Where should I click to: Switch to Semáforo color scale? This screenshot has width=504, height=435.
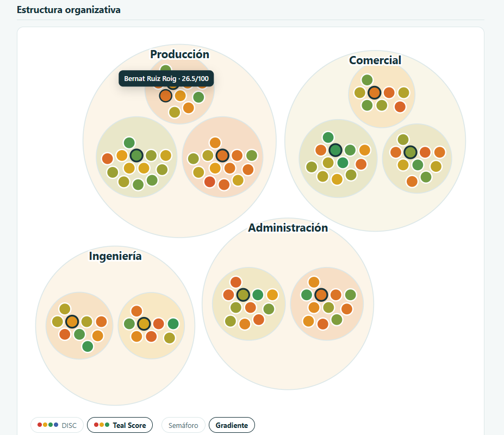(183, 425)
